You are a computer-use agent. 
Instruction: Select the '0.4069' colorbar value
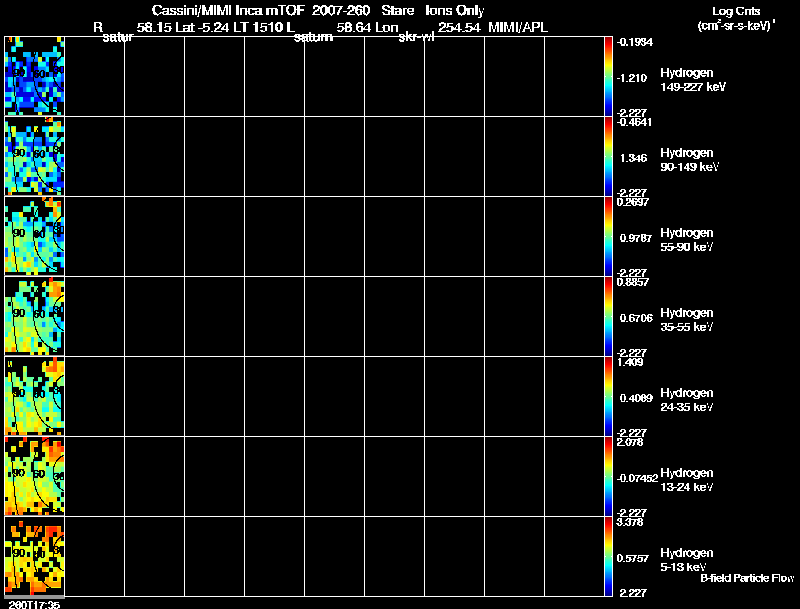636,398
